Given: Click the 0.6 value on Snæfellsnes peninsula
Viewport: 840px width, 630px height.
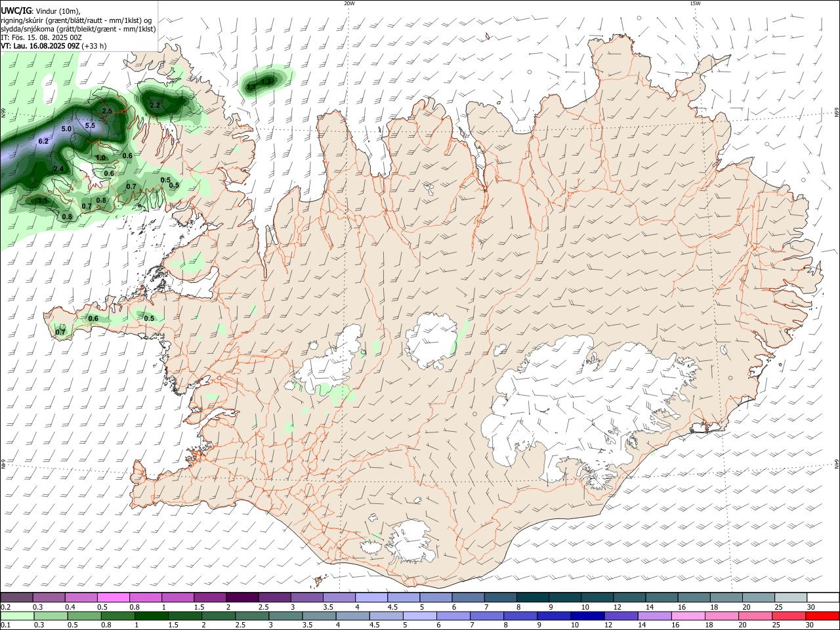Looking at the screenshot, I should pyautogui.click(x=93, y=318).
